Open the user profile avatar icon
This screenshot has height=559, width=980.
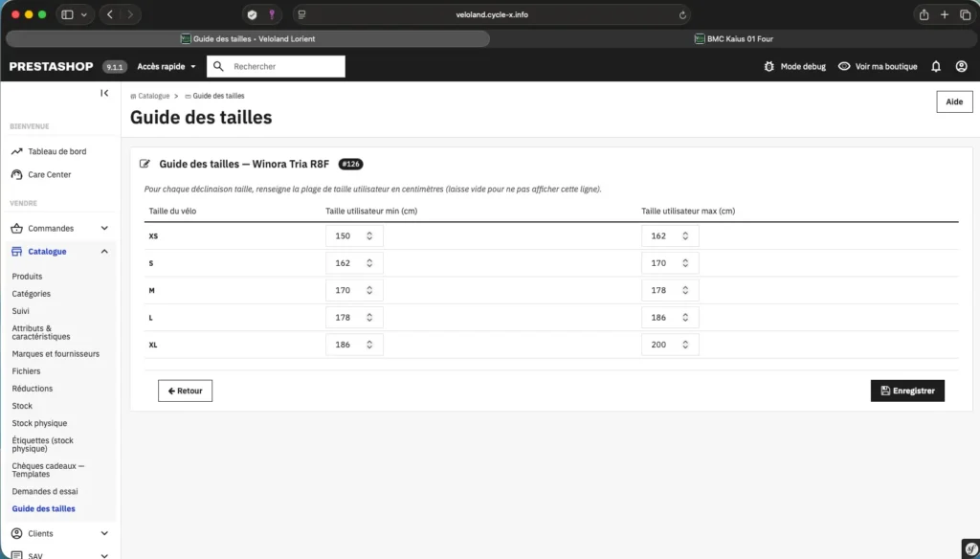click(961, 66)
